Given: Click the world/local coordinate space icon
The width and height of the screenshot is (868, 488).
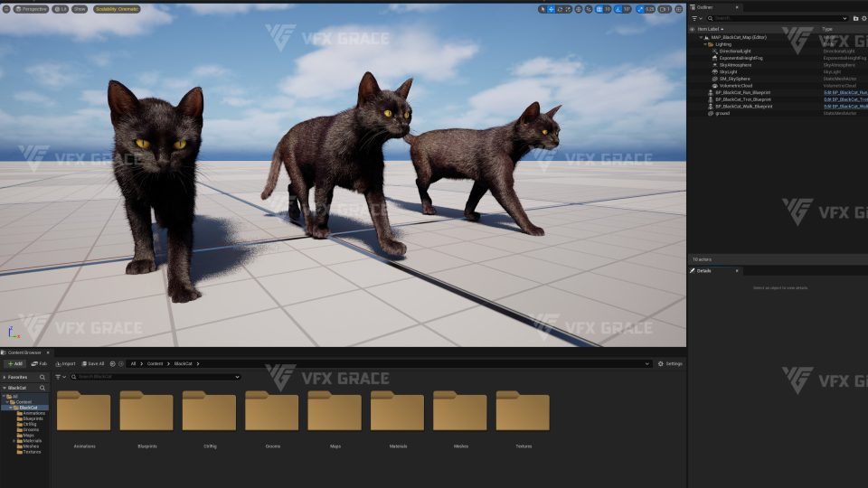Looking at the screenshot, I should 578,9.
